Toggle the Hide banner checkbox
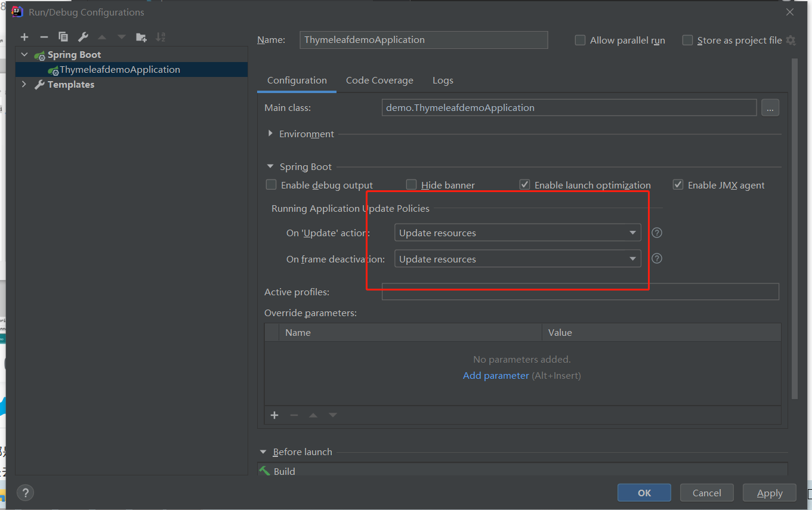The height and width of the screenshot is (510, 812). tap(412, 185)
